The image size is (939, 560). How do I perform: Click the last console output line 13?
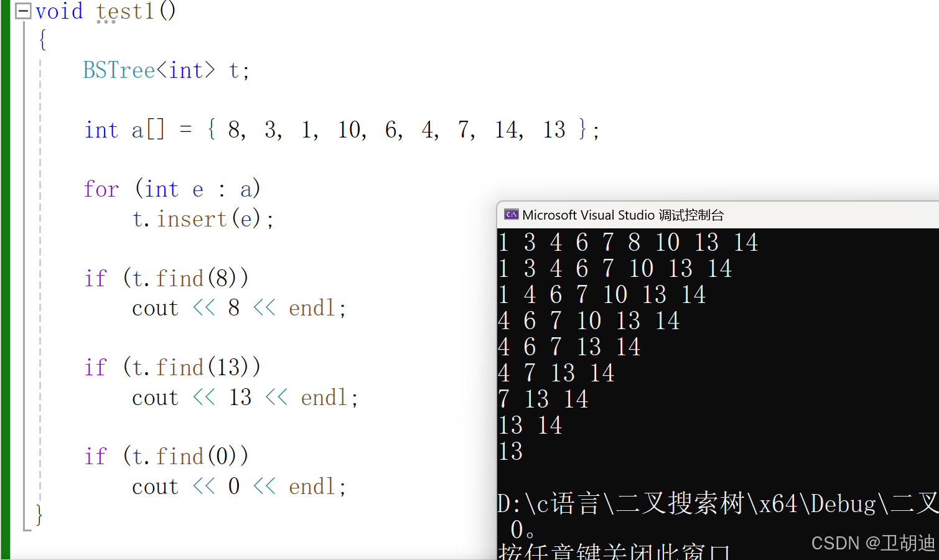511,452
